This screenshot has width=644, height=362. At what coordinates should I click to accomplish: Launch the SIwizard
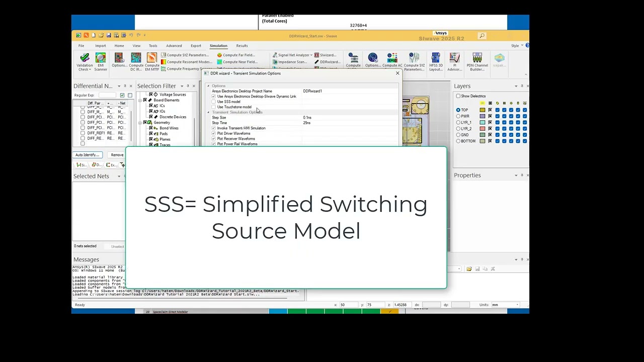[325, 55]
